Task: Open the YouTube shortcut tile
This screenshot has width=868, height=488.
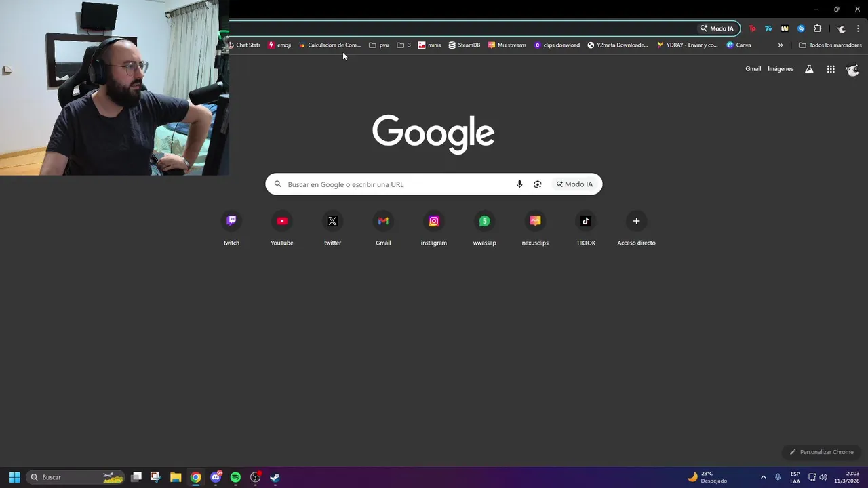Action: (282, 229)
